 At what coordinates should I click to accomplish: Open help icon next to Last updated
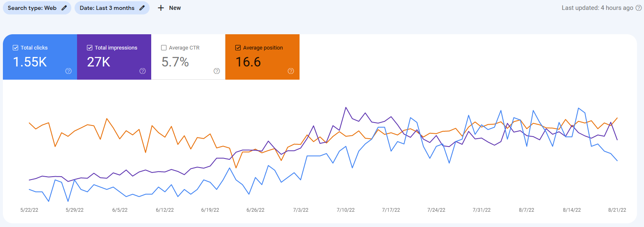coord(639,8)
